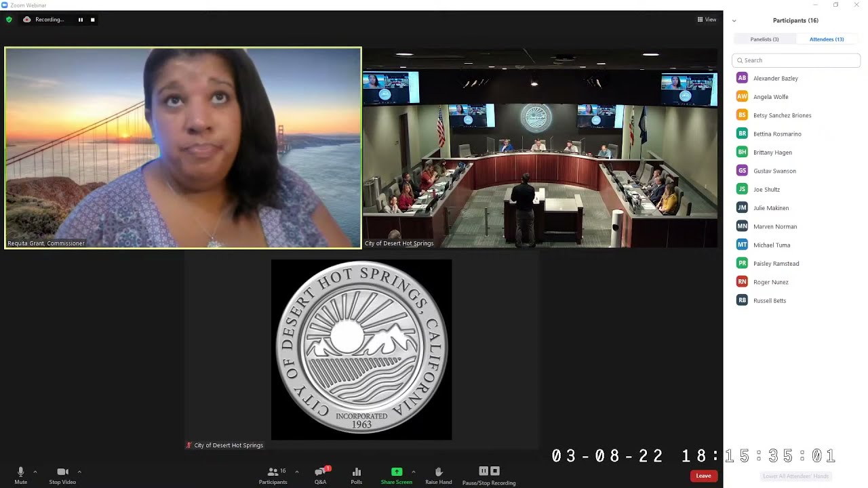Select attendee Michael Tuma
The image size is (868, 488).
tap(796, 245)
